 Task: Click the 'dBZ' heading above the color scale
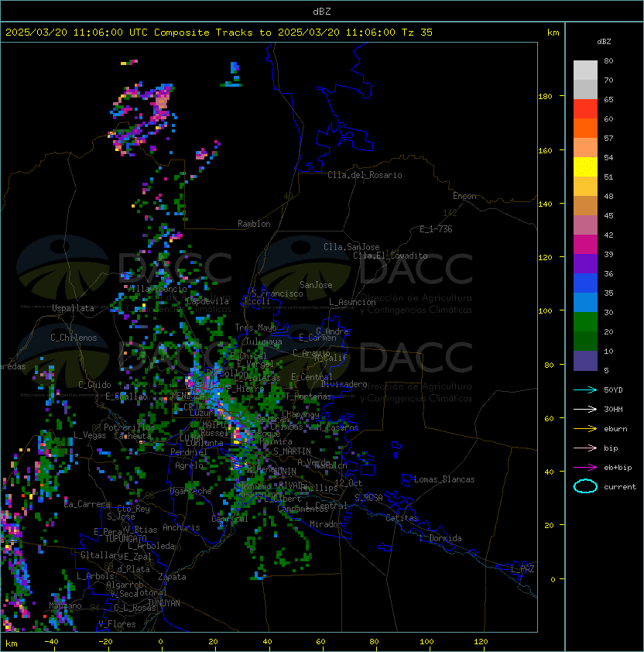pos(604,42)
